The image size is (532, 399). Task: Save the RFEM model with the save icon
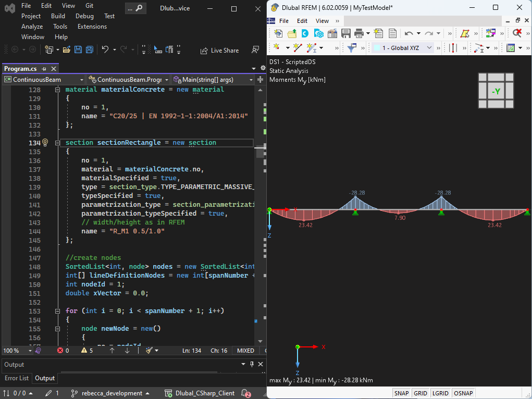345,34
